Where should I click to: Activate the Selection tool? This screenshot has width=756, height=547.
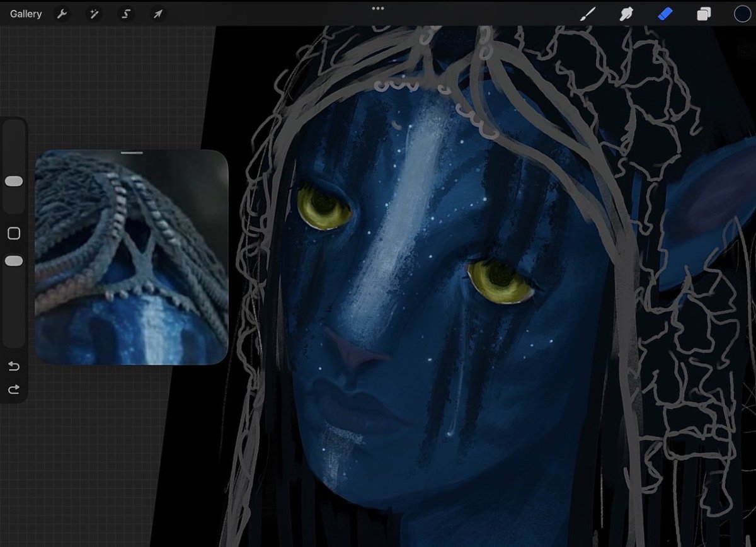126,13
